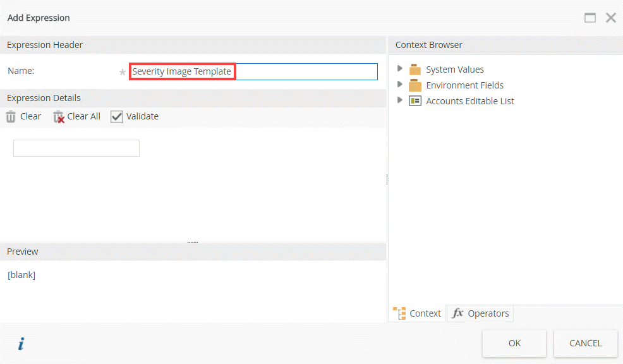This screenshot has height=364, width=623.
Task: Click the Clear All trash icon
Action: (x=59, y=117)
